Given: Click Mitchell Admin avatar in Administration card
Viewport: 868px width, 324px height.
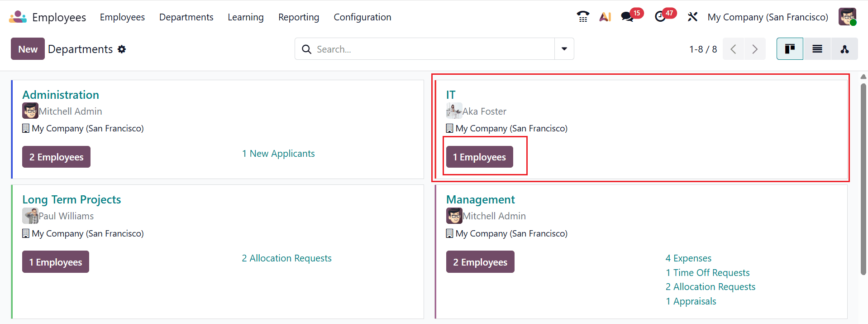Looking at the screenshot, I should 30,111.
